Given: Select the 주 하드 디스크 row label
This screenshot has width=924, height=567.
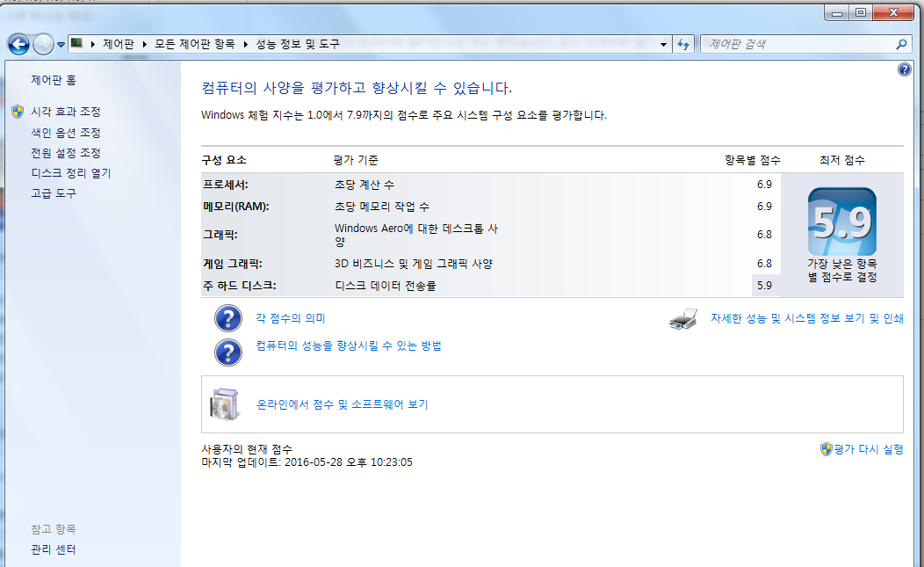Looking at the screenshot, I should click(239, 286).
